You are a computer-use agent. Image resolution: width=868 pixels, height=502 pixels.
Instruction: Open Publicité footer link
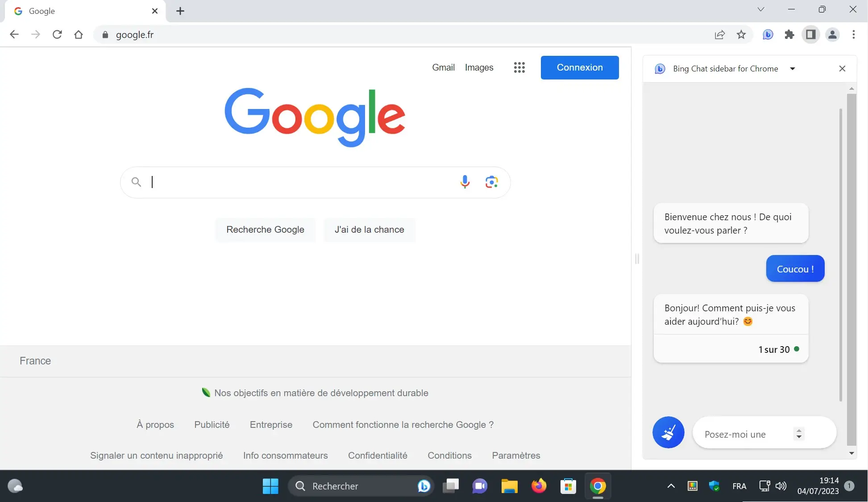click(212, 425)
